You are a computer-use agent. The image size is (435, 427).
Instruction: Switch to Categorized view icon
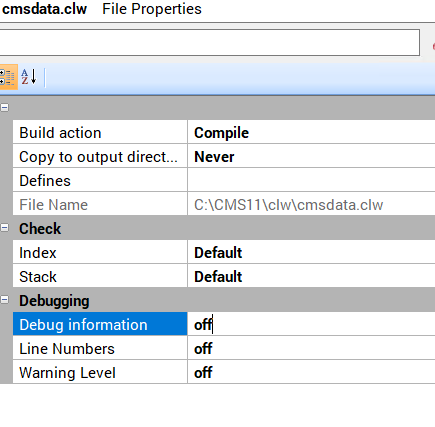(8, 77)
